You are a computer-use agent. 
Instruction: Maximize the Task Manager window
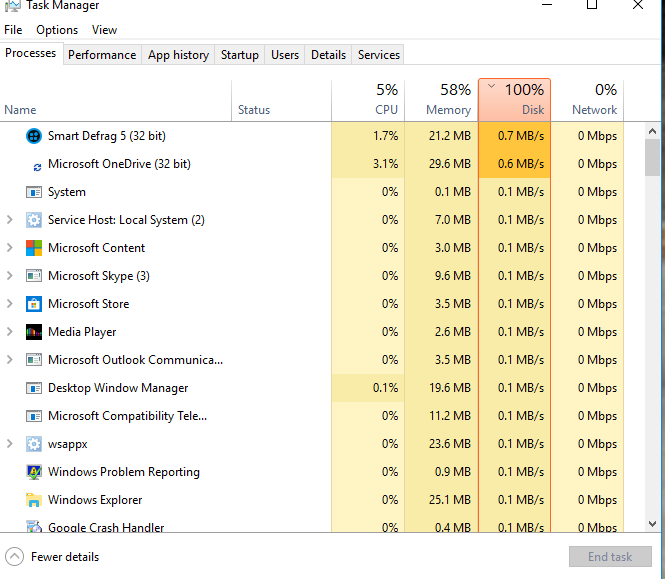[x=592, y=5]
